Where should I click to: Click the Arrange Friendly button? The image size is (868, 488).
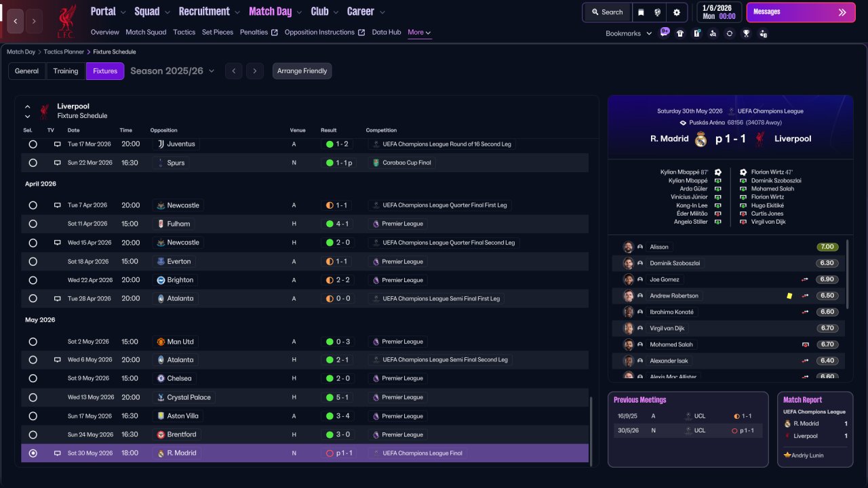point(302,71)
